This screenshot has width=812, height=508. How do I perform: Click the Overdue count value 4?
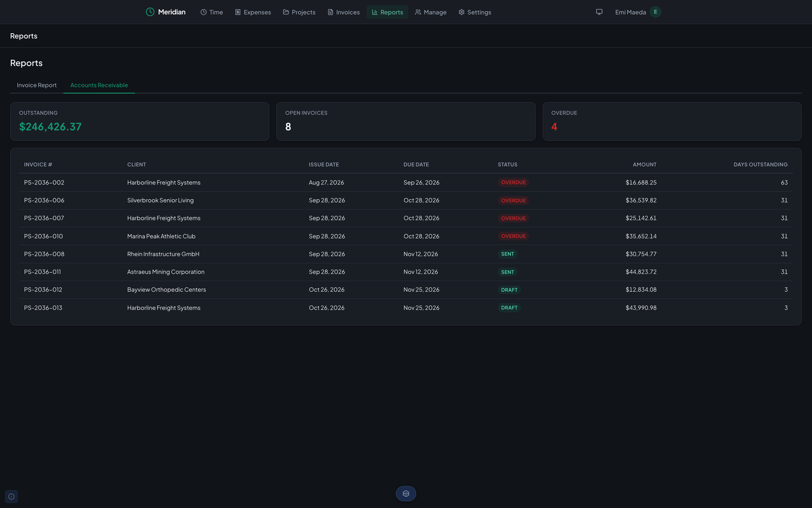(x=554, y=127)
